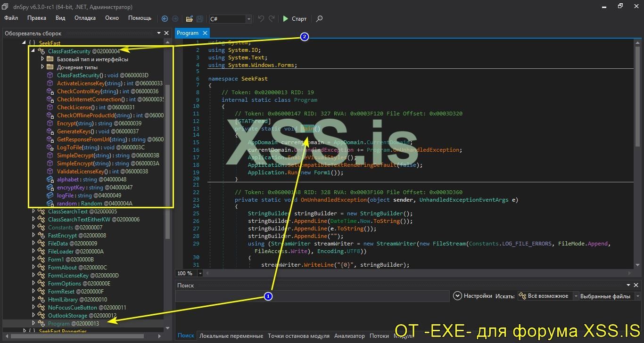
Task: Click the Дочерние типы folder icon
Action: coord(50,67)
